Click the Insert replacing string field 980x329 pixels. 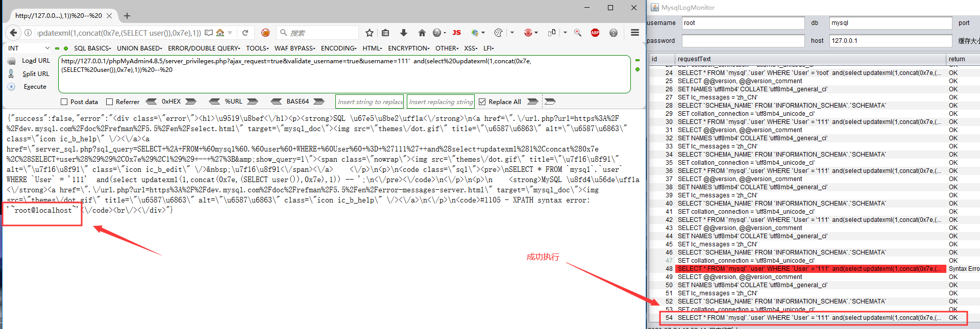pyautogui.click(x=440, y=102)
